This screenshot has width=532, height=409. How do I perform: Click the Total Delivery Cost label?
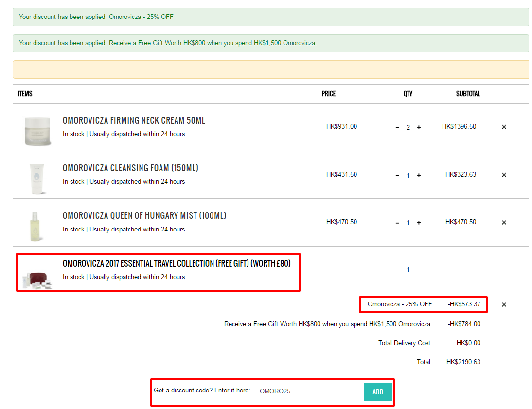point(405,343)
